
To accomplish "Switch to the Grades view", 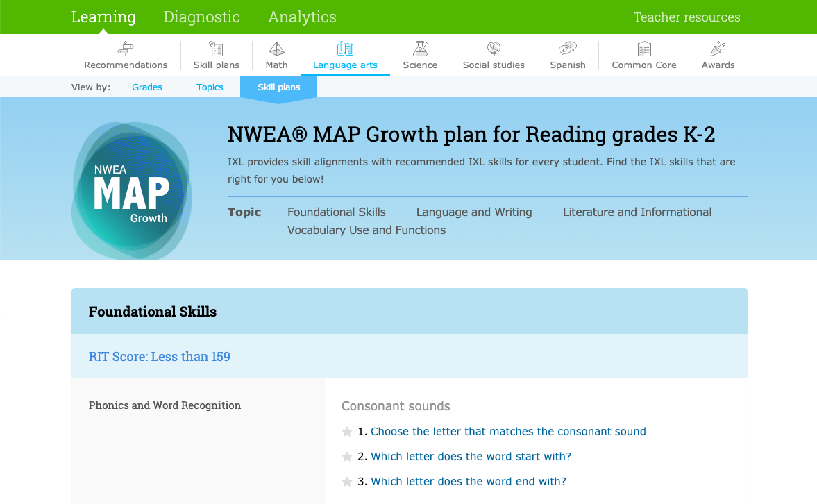I will click(x=146, y=87).
